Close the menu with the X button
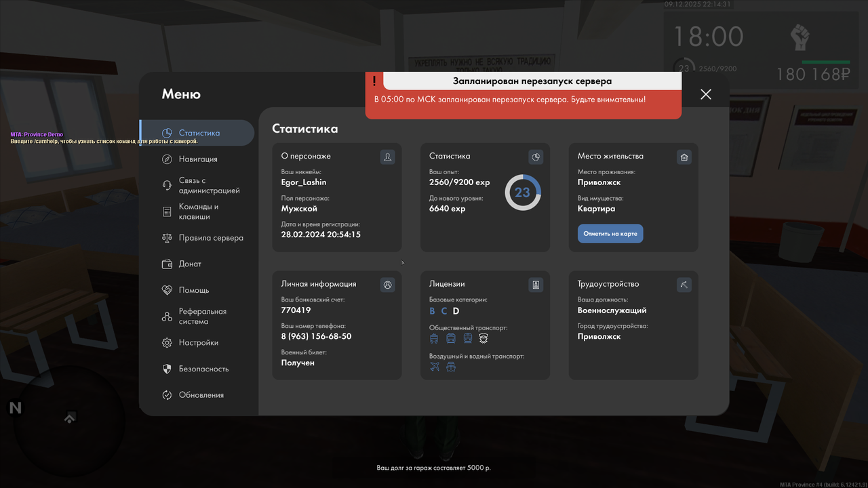The width and height of the screenshot is (868, 488). click(706, 94)
